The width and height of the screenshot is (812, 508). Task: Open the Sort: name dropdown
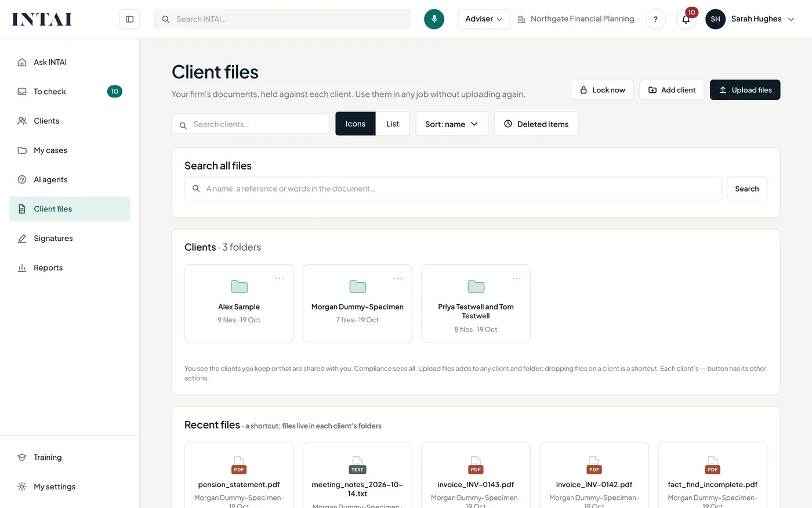coord(452,124)
